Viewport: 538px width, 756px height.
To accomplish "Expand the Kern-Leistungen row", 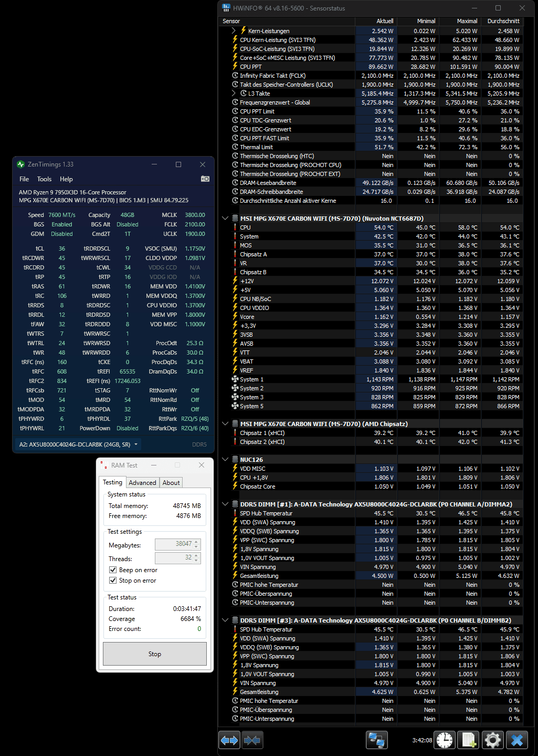I will tap(234, 31).
